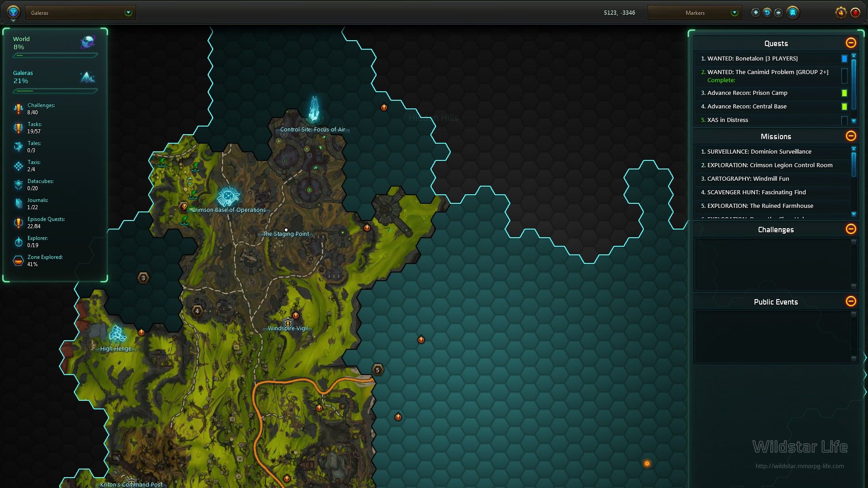868x488 pixels.
Task: Click the orange hexagon marker in the ocean
Action: coord(647,464)
